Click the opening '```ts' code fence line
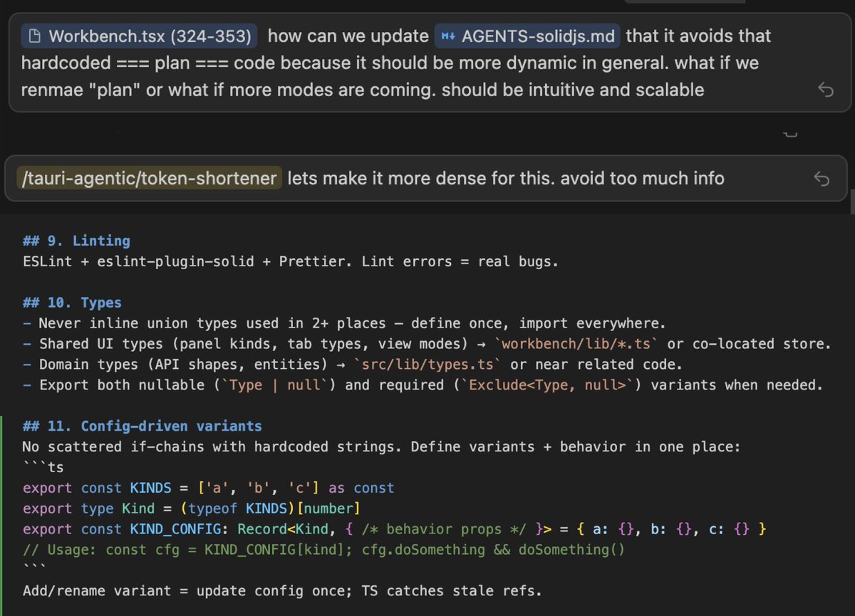 pos(43,468)
